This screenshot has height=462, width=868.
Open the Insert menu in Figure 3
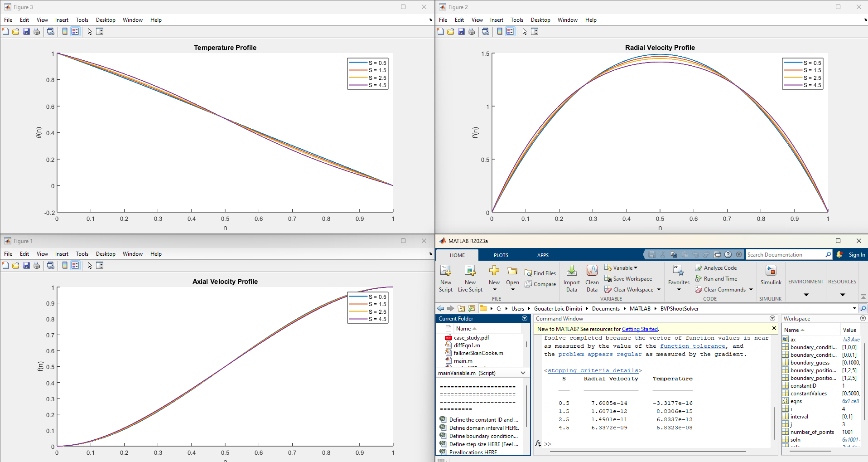(x=62, y=20)
